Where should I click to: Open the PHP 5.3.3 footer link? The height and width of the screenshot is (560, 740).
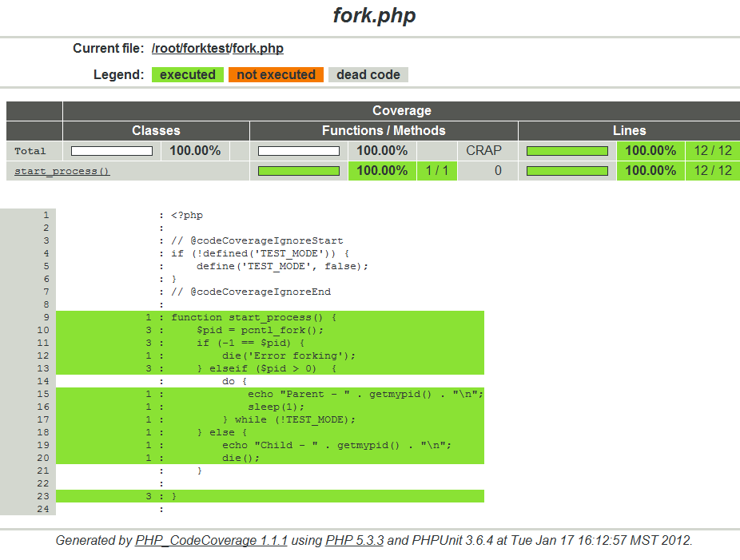click(354, 541)
